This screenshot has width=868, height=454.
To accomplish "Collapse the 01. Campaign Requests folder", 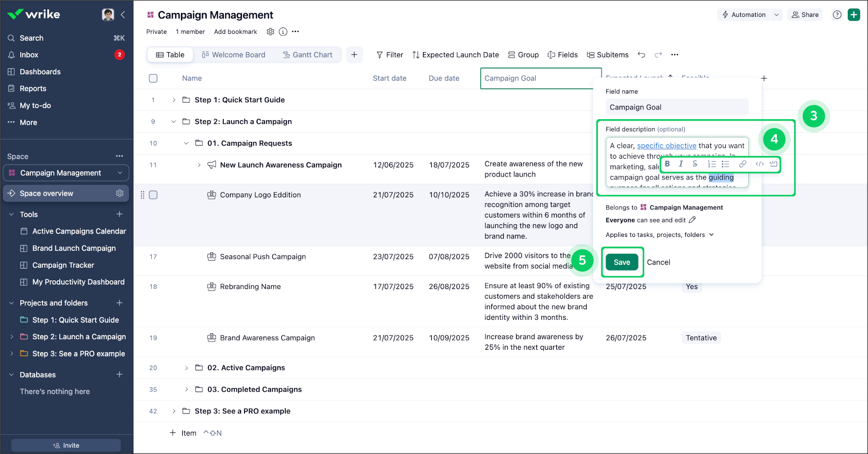I will 186,143.
